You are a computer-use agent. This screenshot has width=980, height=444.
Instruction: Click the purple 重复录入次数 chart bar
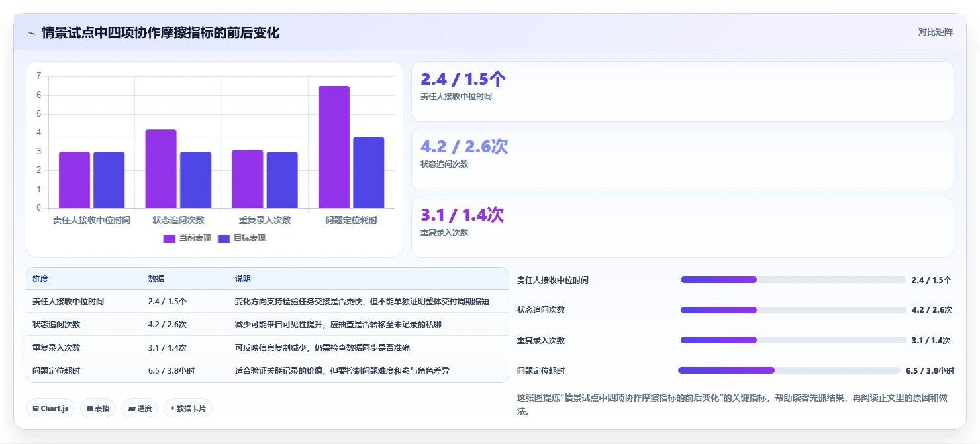(x=248, y=179)
